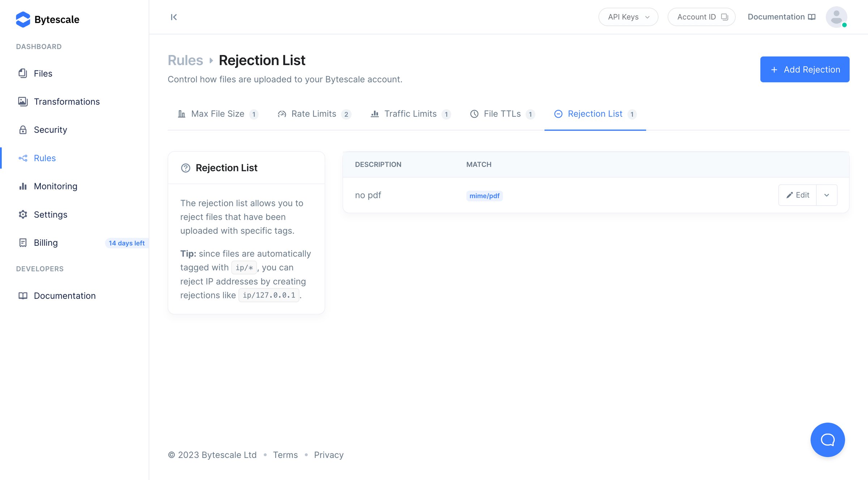Edit the no pdf rejection
Viewport: 868px width, 480px height.
coord(797,195)
